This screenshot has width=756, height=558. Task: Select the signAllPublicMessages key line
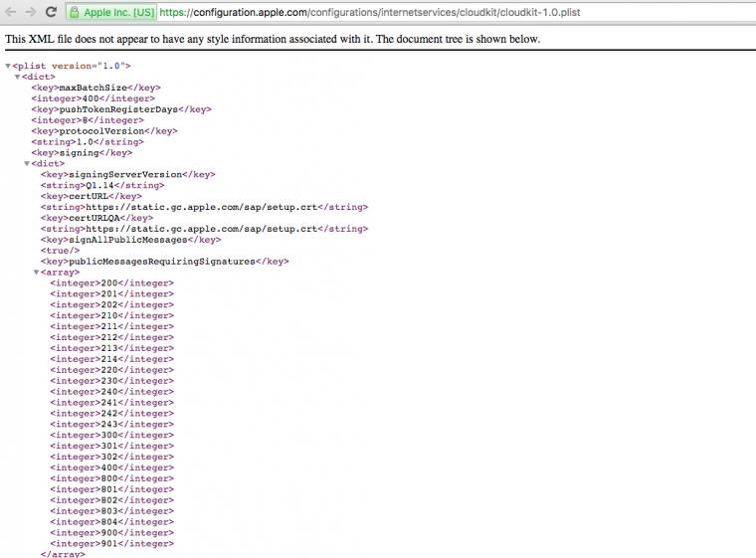click(130, 240)
